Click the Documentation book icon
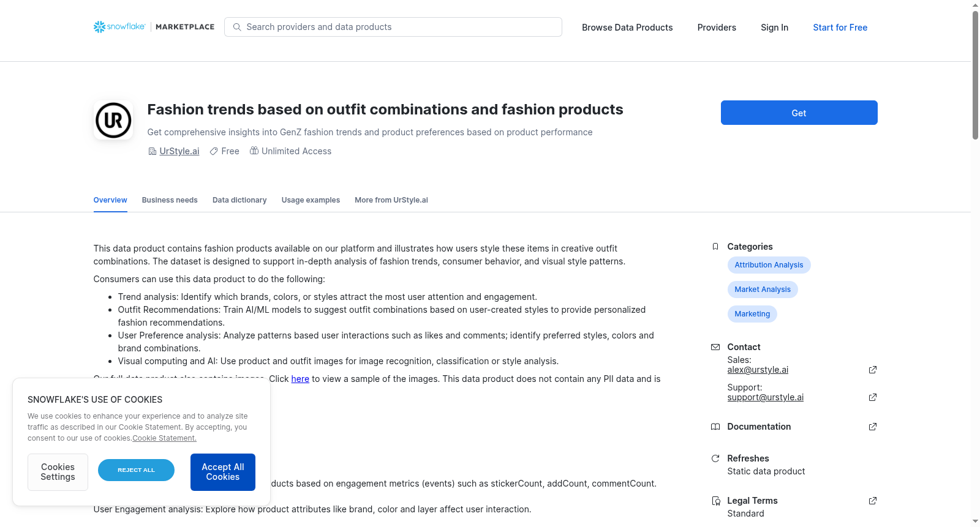 coord(715,427)
